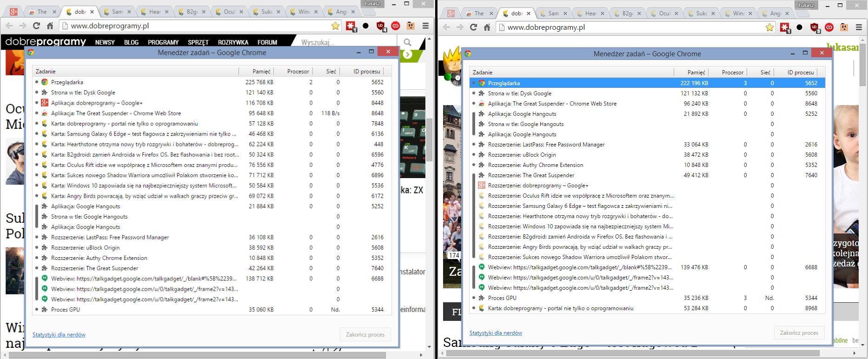Open the uBlock Origin icon in right window toolbar
The height and width of the screenshot is (359, 868).
815,27
